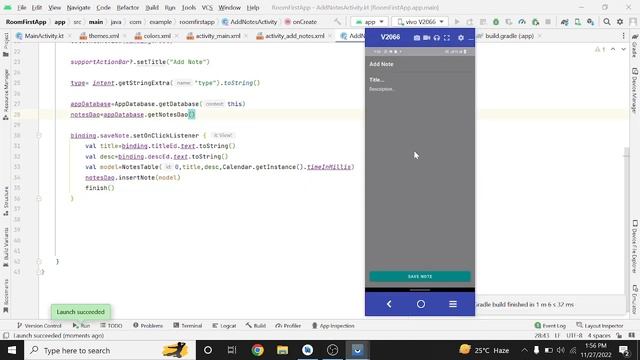Click the Task View taskbar icon

(232, 350)
